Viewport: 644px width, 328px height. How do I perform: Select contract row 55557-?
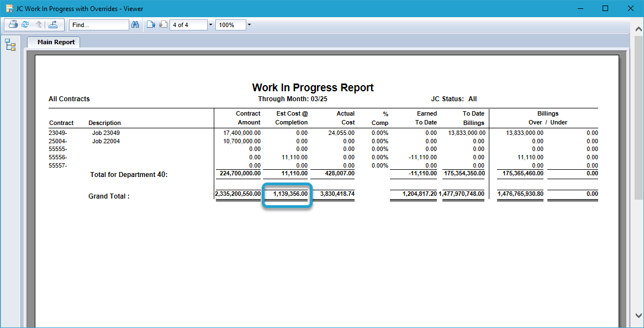pyautogui.click(x=57, y=165)
